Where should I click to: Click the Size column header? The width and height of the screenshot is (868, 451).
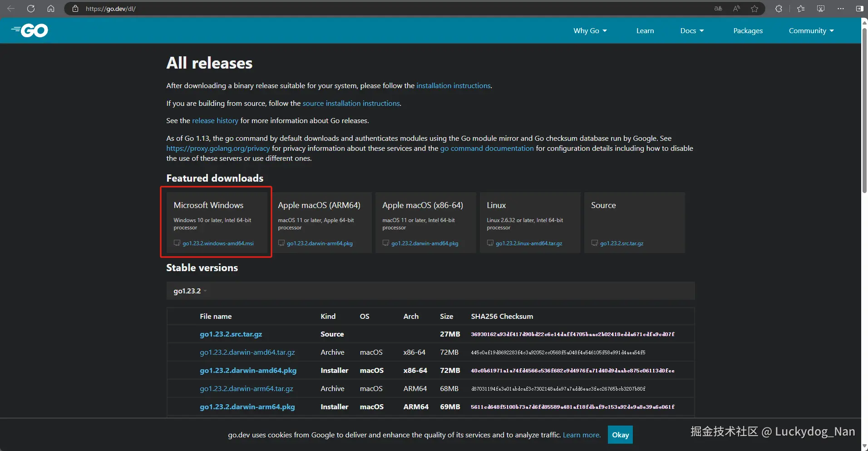(446, 316)
